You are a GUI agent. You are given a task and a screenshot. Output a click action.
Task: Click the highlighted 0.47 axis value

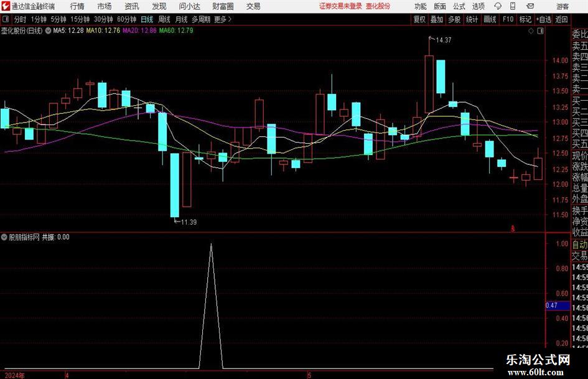coord(558,306)
